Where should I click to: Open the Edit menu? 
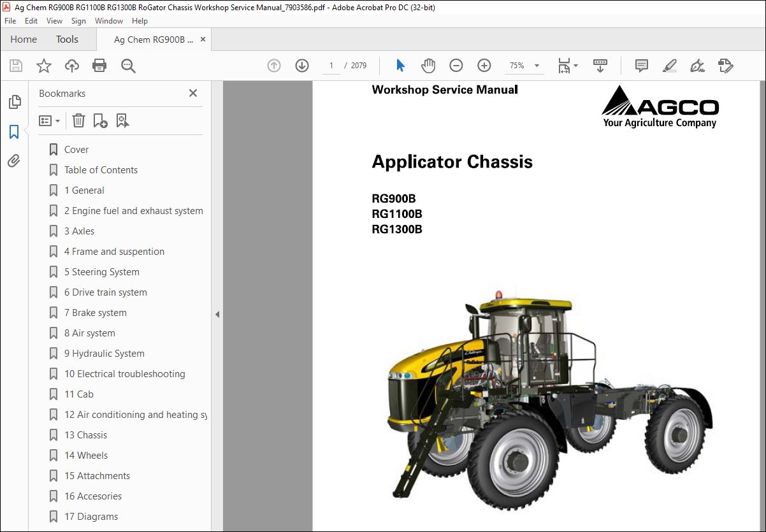31,21
